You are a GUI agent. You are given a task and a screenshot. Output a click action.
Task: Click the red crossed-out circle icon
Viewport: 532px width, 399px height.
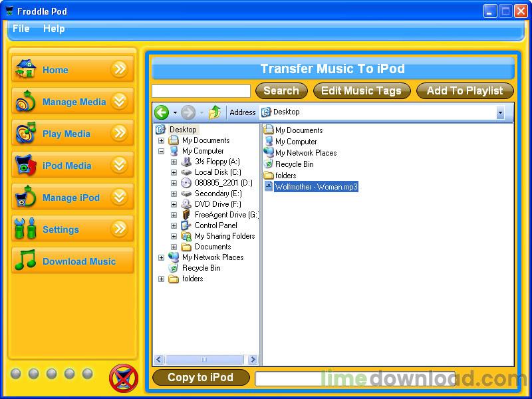click(124, 378)
